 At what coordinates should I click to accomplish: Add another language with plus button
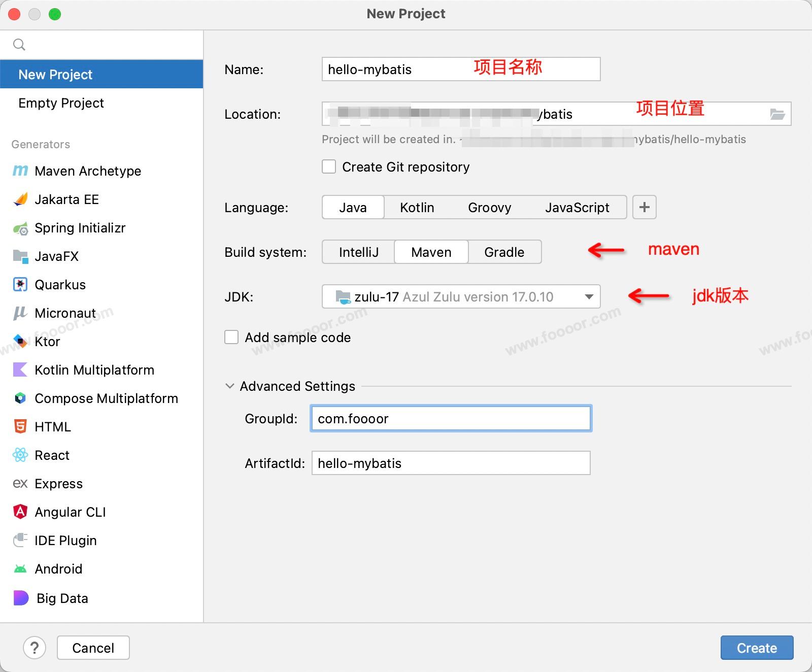click(644, 208)
